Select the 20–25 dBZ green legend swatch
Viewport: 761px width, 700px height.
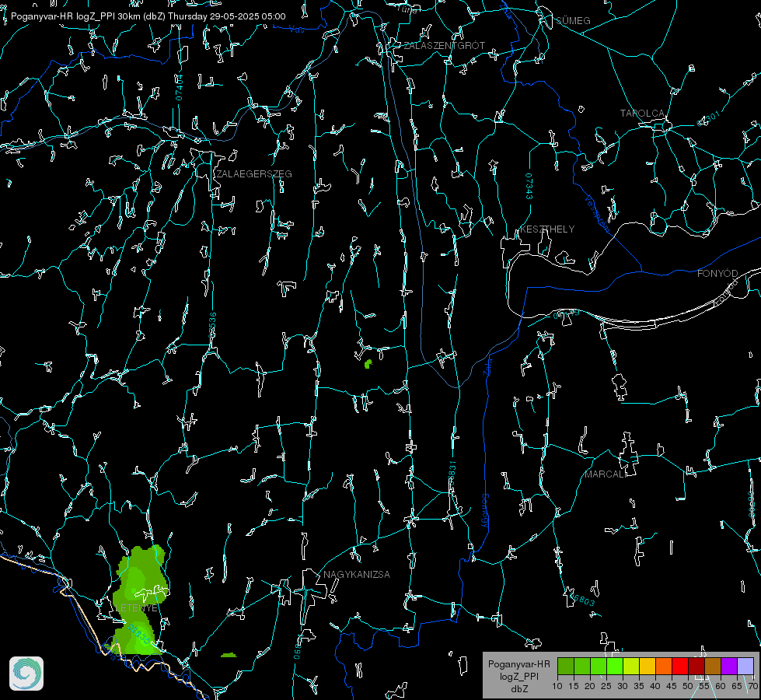coord(599,666)
